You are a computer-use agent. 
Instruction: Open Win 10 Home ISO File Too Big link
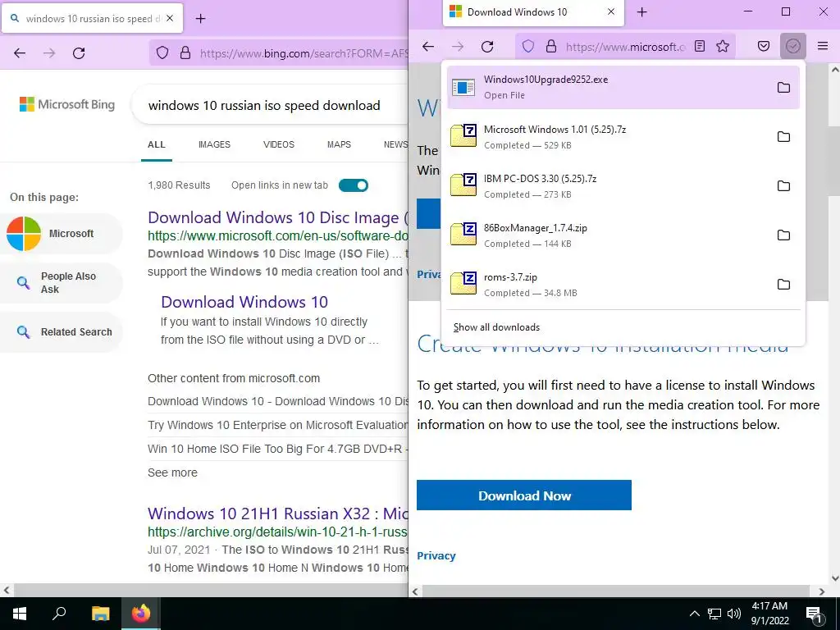click(x=278, y=449)
